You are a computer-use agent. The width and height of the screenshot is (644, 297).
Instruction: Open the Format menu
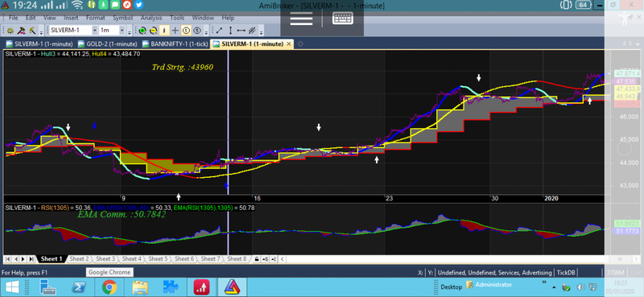pyautogui.click(x=95, y=18)
